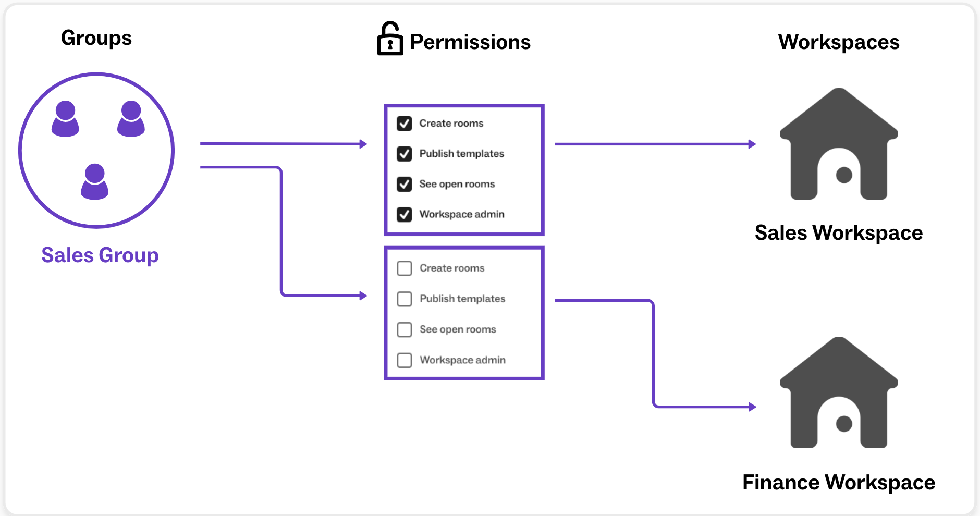This screenshot has width=980, height=516.
Task: Enable the unchecked Create rooms checkbox
Action: [x=405, y=268]
